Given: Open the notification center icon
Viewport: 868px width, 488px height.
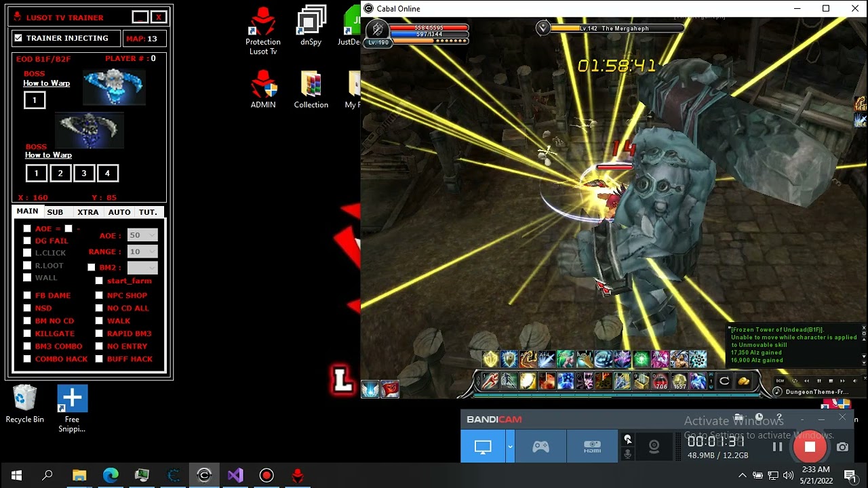Looking at the screenshot, I should [x=850, y=475].
